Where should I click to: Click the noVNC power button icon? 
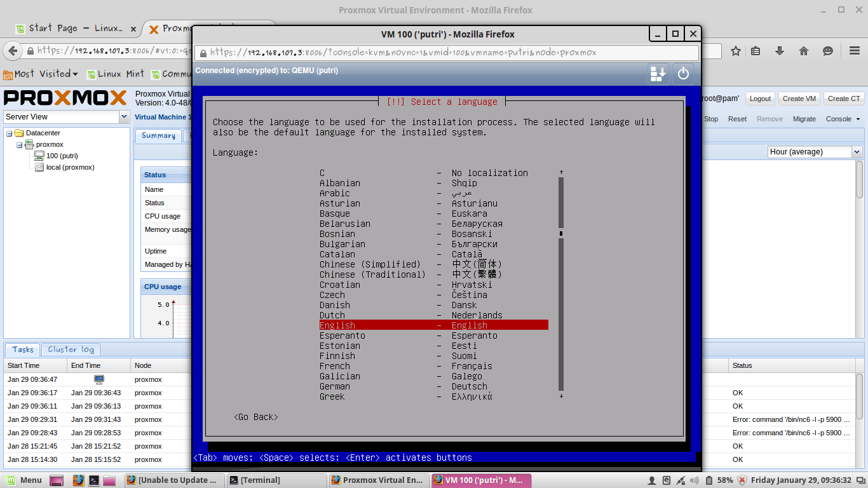pos(683,74)
